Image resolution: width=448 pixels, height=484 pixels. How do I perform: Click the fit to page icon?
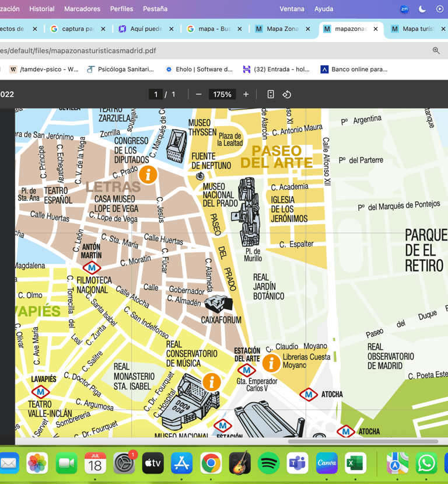(271, 95)
